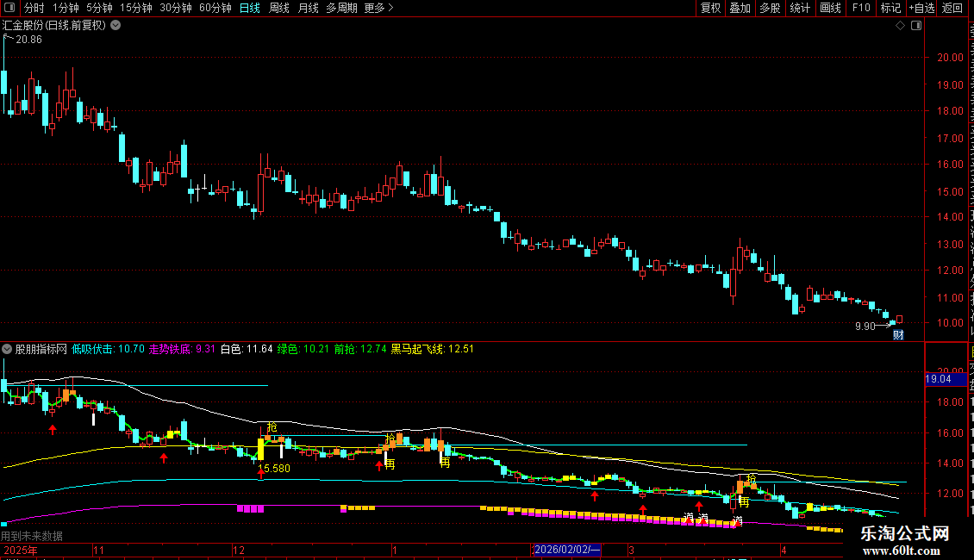Toggle the right side panel icon

click(x=916, y=26)
